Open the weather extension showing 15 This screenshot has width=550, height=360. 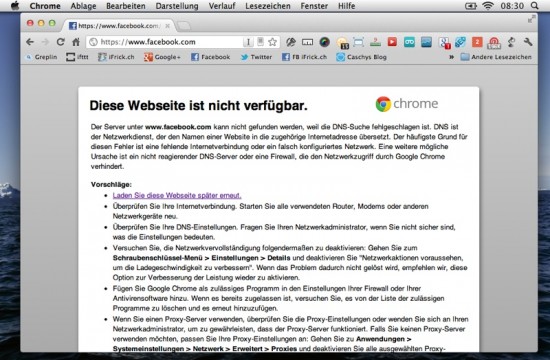342,43
